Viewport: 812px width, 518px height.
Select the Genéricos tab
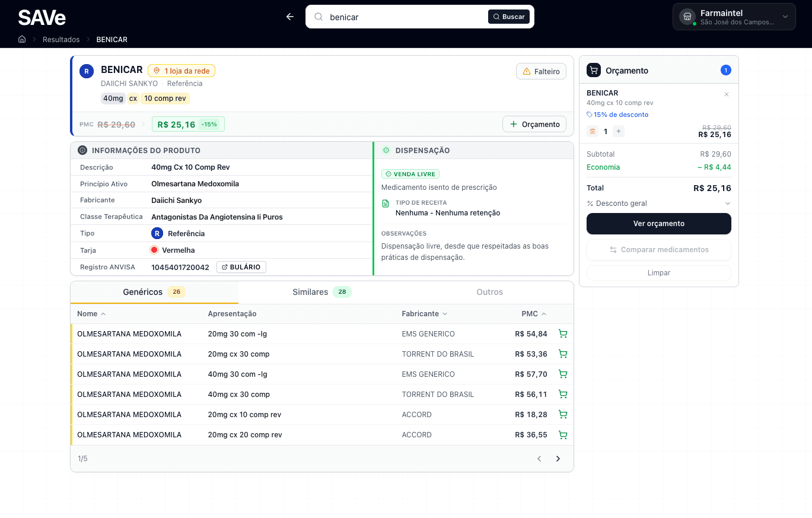pos(154,292)
